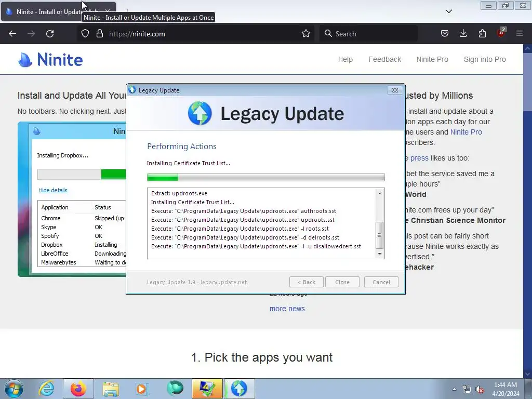
Task: Click the page scrollbar up arrow
Action: [x=528, y=48]
